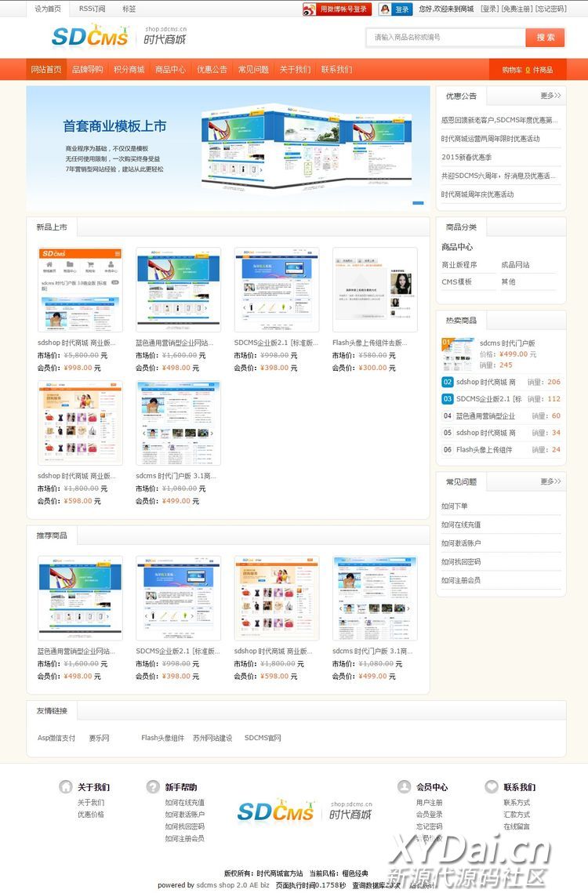Open the footer 用户注册 link

coord(429,803)
